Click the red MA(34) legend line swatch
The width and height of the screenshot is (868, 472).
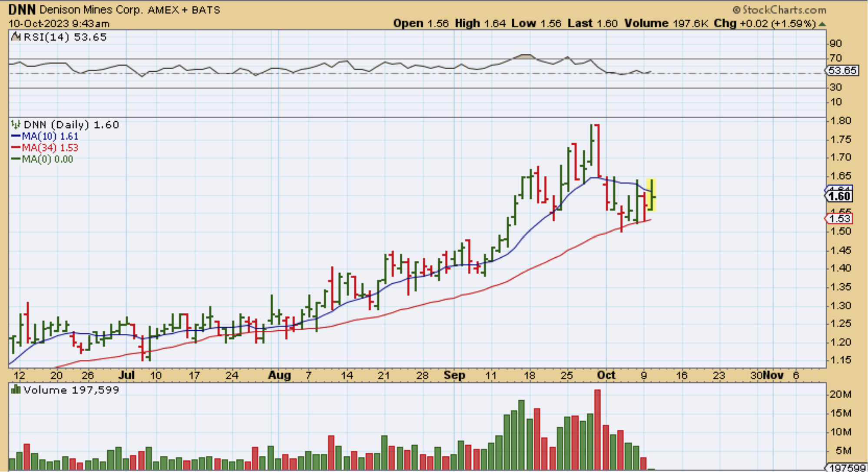(16, 148)
